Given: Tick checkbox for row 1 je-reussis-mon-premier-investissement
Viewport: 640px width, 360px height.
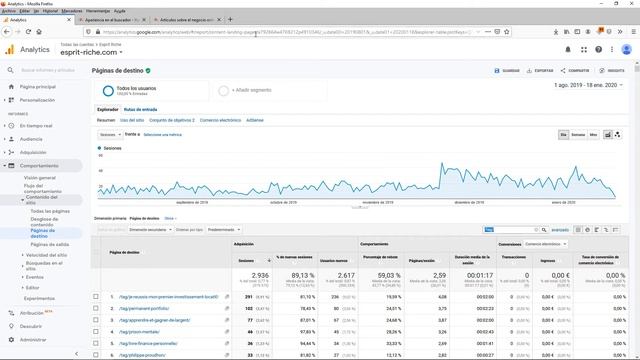Looking at the screenshot, I should pyautogui.click(x=96, y=297).
